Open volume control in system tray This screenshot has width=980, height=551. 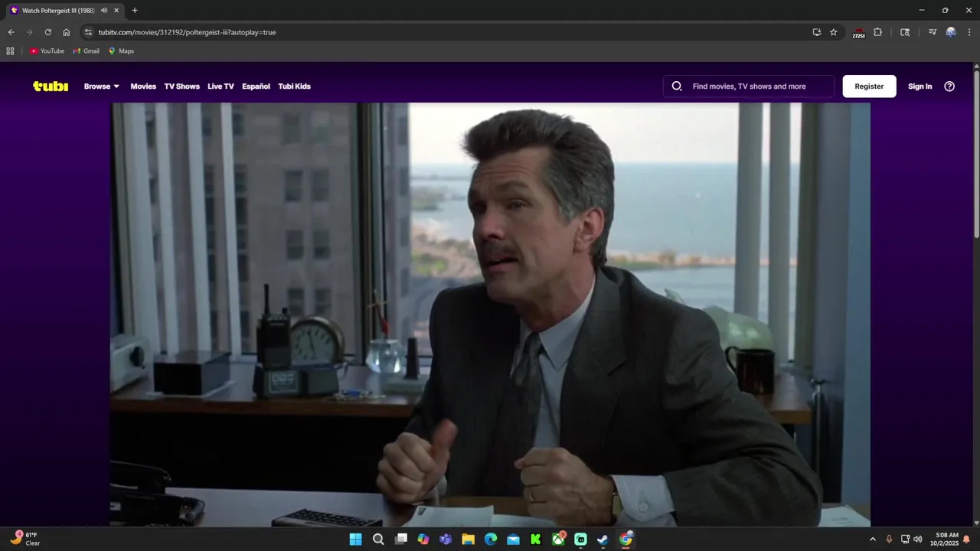[x=918, y=540]
